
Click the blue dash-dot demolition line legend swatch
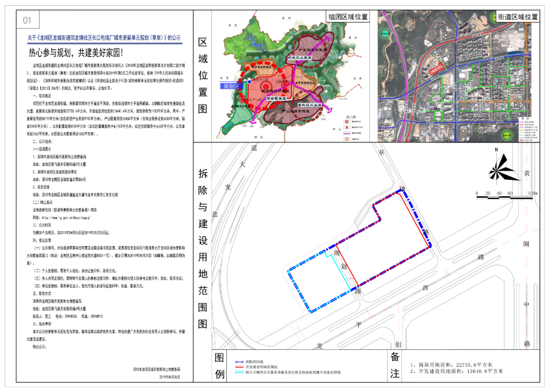(240, 361)
